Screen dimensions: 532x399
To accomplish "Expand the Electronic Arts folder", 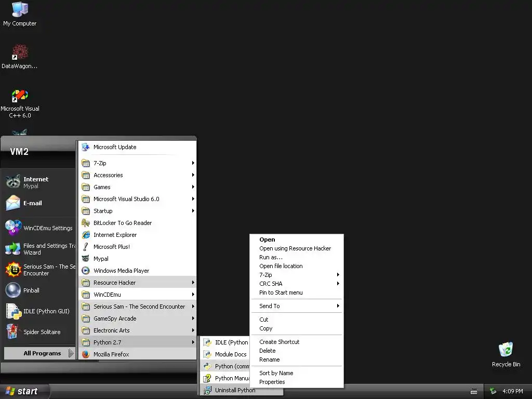I will [x=137, y=330].
